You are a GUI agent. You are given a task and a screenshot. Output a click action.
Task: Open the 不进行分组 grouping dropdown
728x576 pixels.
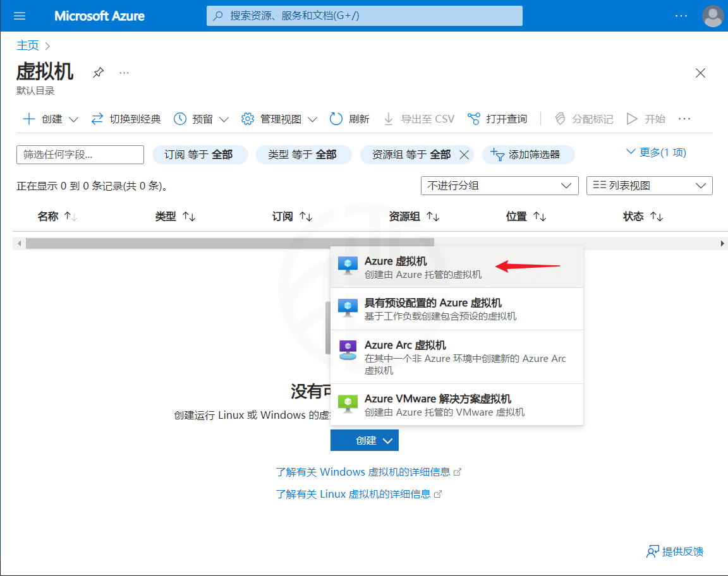[500, 186]
